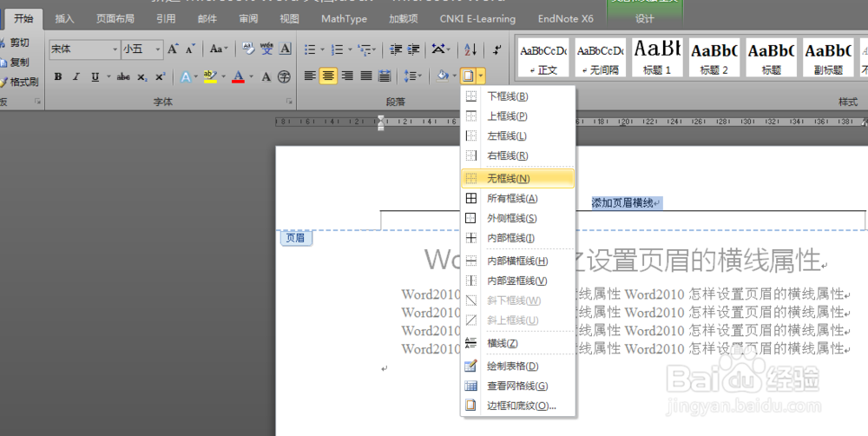Click the Increase Indent icon
This screenshot has height=436, width=868.
pyautogui.click(x=413, y=50)
